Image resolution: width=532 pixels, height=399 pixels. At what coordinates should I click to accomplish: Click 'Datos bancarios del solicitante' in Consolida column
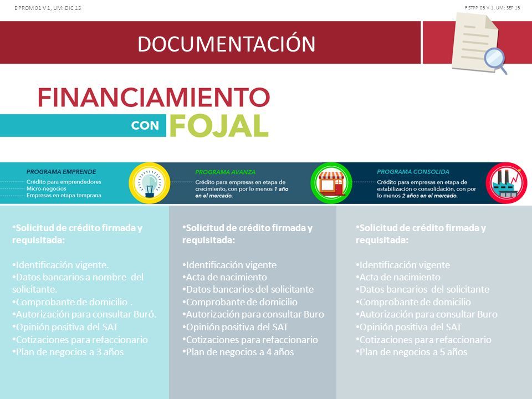[423, 289]
